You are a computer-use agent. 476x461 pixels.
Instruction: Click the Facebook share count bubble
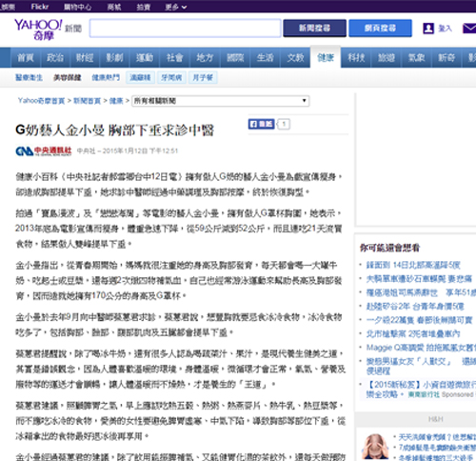284,124
